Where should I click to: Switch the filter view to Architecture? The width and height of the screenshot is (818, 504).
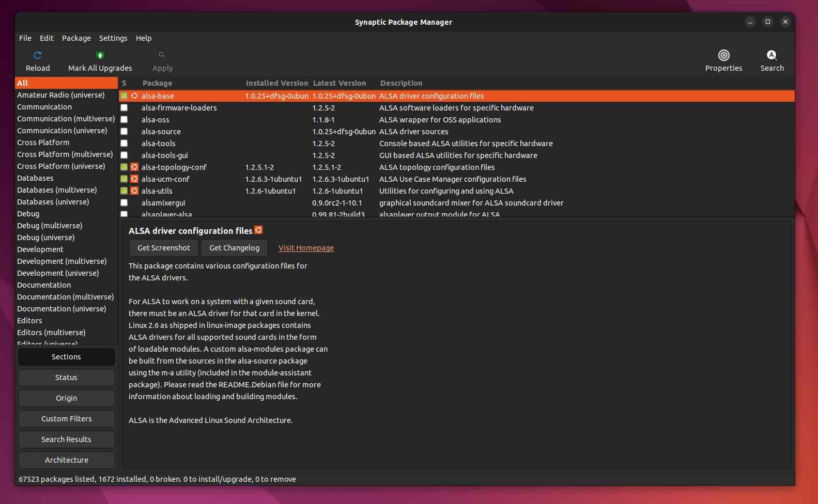tap(67, 460)
